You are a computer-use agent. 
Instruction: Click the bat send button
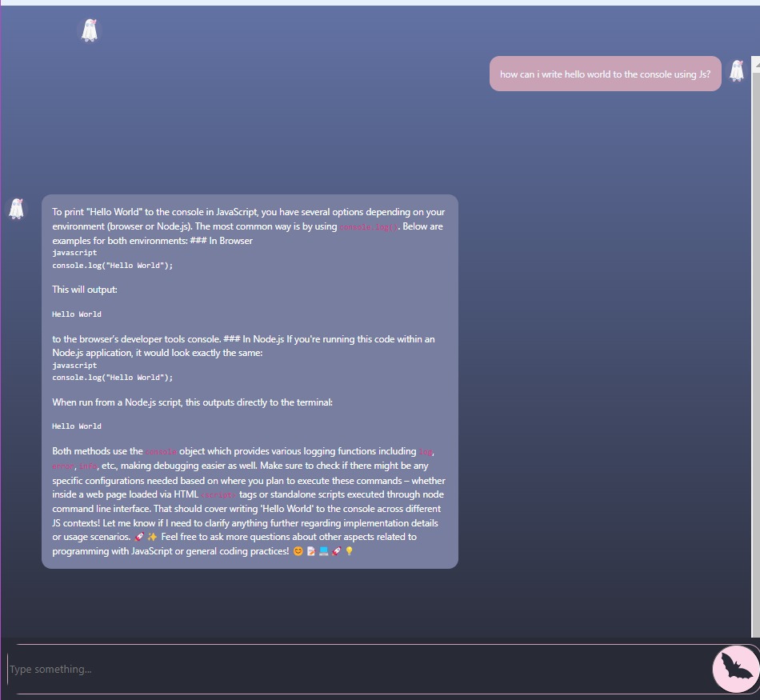[736, 669]
